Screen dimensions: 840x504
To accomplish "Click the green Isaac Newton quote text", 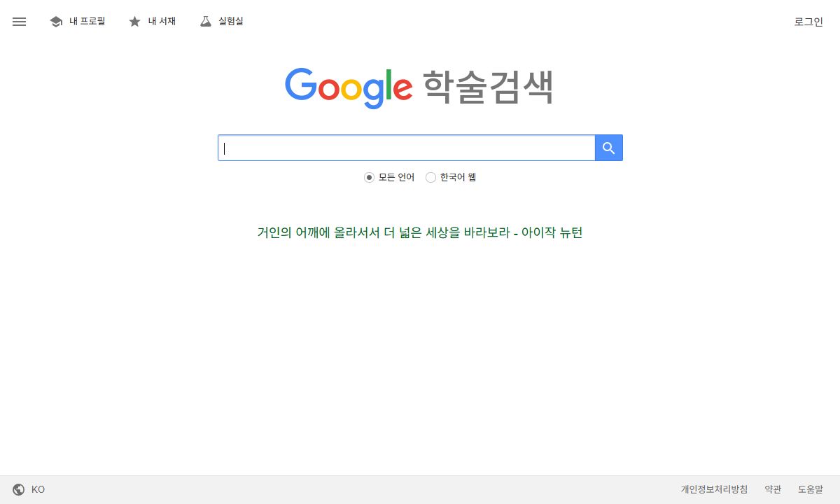I will 420,232.
